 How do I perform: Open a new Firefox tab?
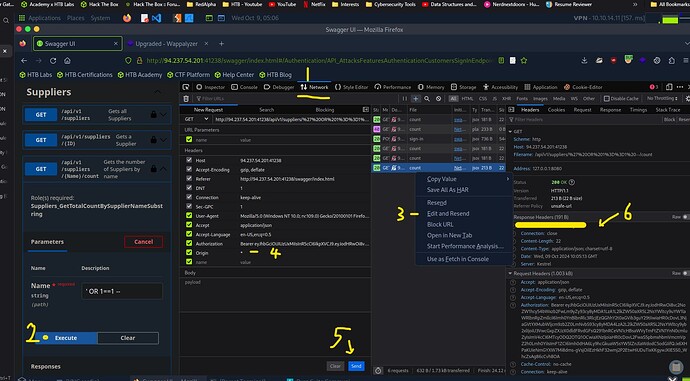[221, 44]
